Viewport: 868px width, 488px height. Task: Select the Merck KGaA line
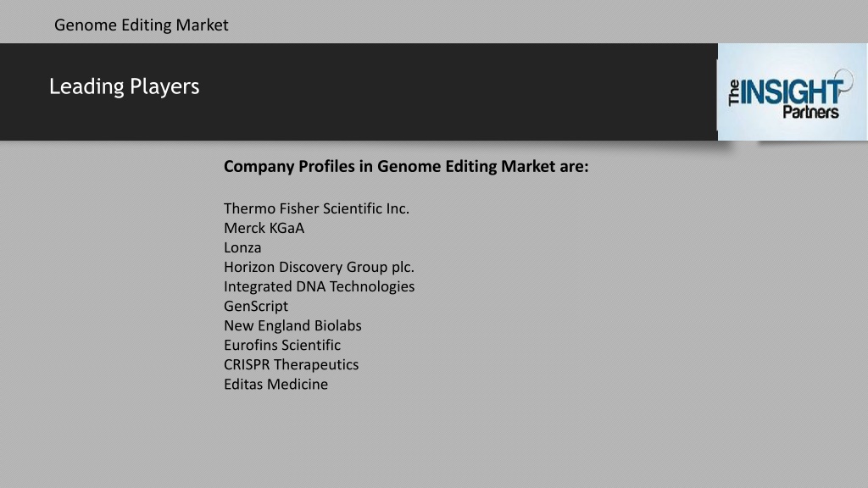(x=264, y=228)
